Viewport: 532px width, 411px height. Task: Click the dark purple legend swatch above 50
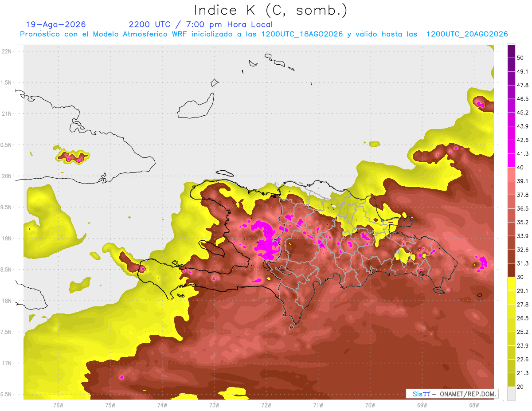click(x=511, y=51)
